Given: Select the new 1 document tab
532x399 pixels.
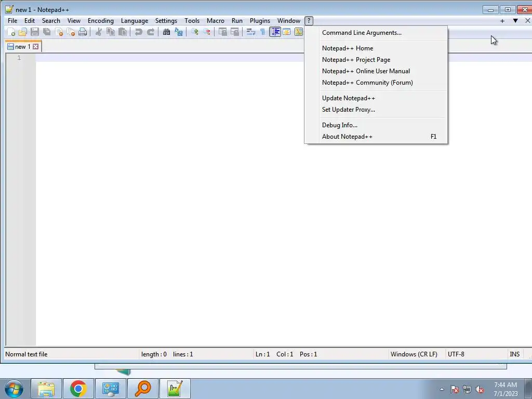Looking at the screenshot, I should 22,46.
